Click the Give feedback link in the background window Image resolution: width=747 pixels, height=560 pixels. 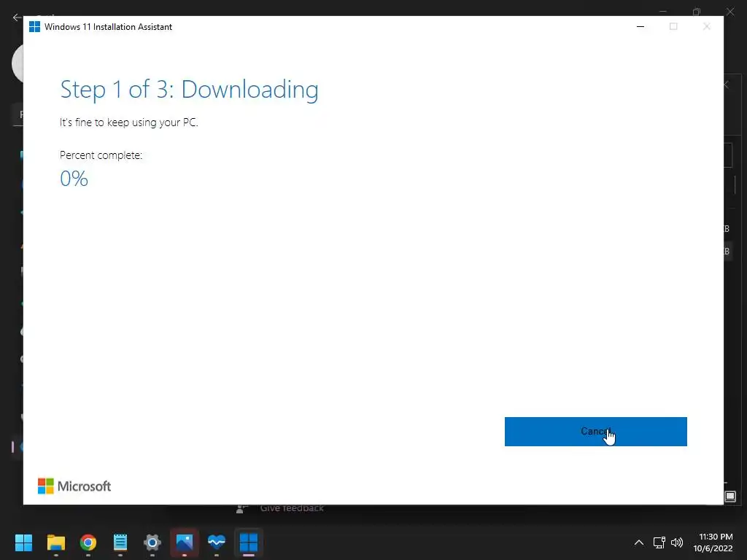point(292,508)
